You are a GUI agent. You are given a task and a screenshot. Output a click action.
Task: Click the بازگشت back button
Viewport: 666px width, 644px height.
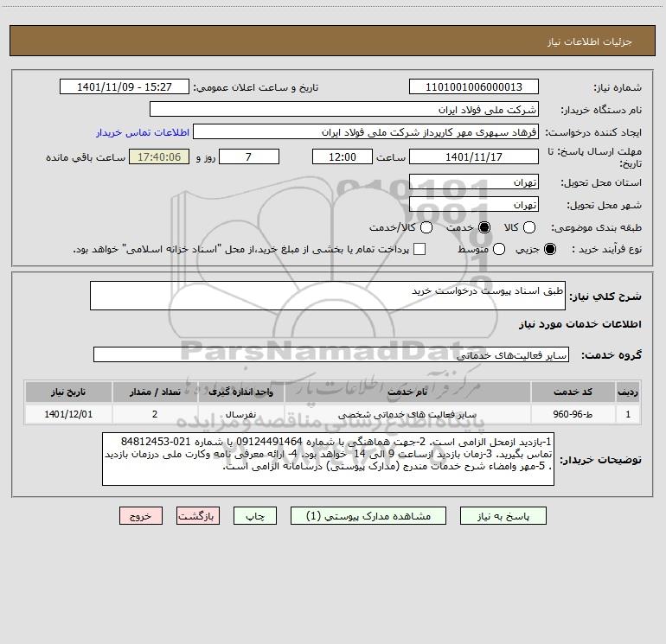198,516
